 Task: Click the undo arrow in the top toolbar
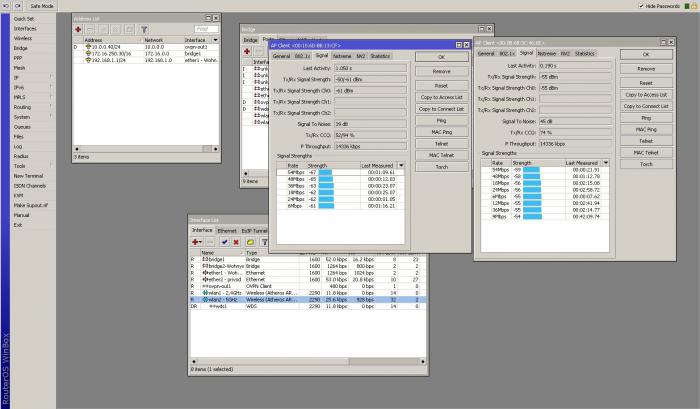(6, 6)
